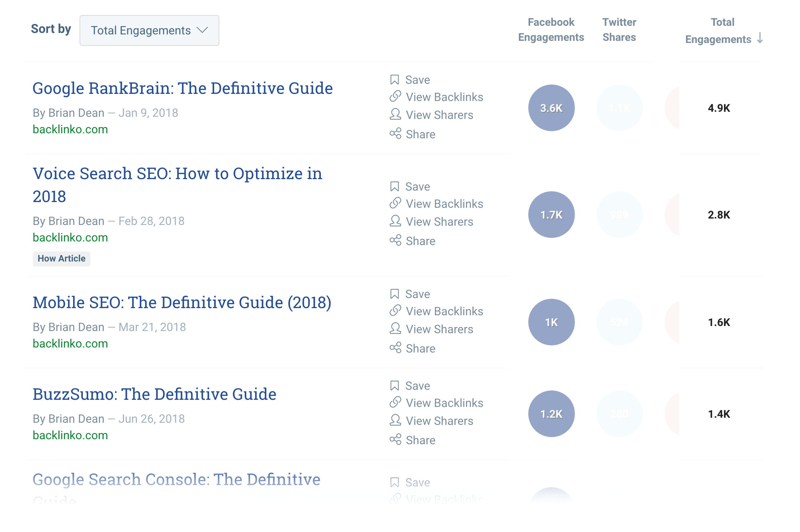The image size is (800, 532).
Task: Click the 1K Facebook engagements bubble
Action: pos(551,322)
